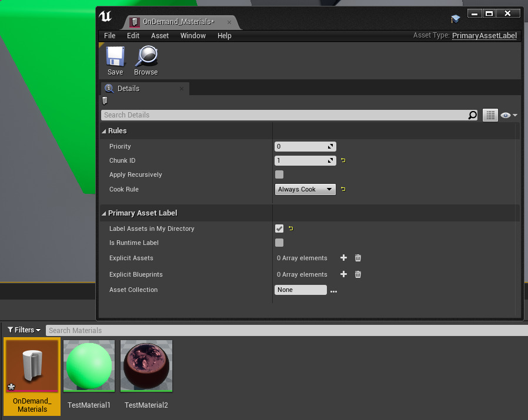Open the Filters dropdown
This screenshot has width=528, height=420.
(23, 330)
